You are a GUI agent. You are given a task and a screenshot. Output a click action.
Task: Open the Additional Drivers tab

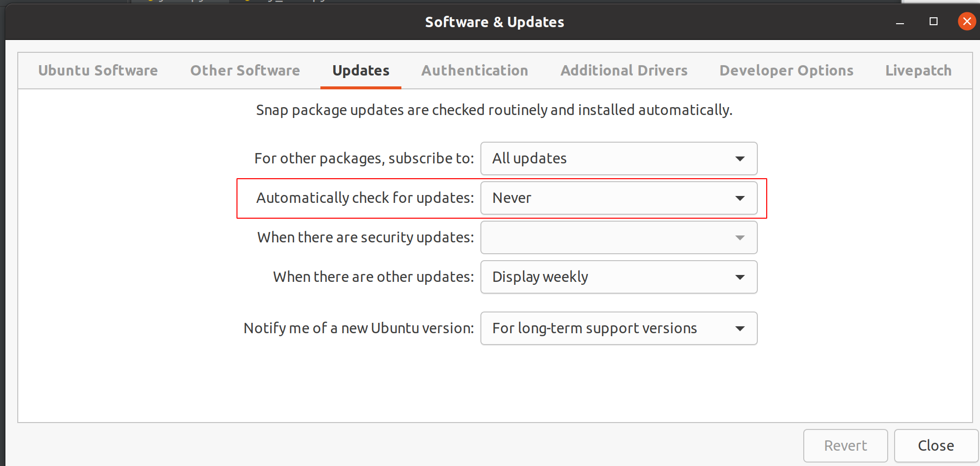click(624, 70)
